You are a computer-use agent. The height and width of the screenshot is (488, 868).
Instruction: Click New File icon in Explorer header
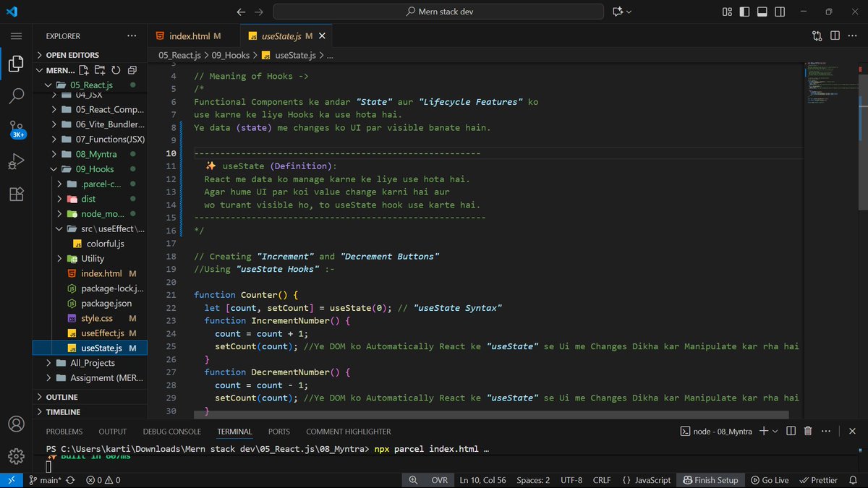pyautogui.click(x=85, y=70)
